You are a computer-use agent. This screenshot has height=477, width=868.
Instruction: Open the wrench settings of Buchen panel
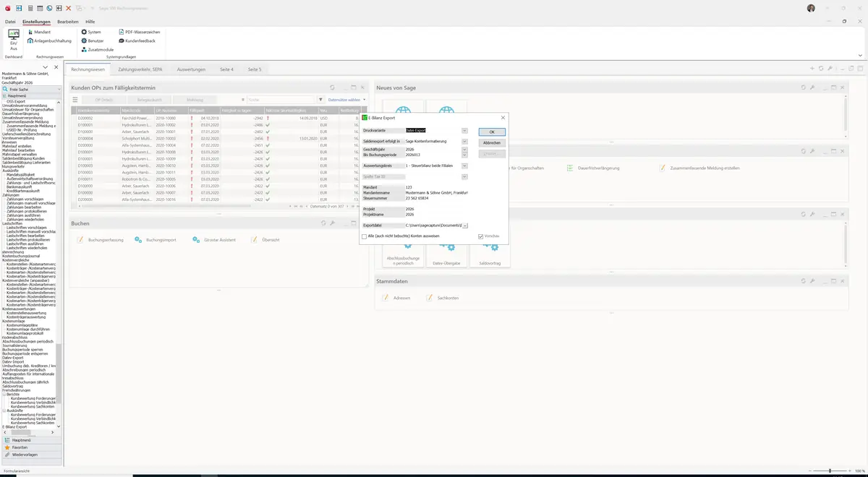click(332, 223)
